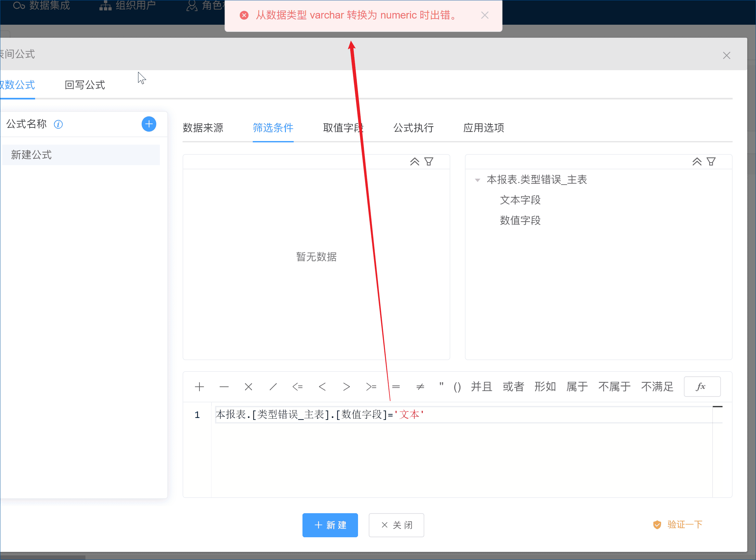Open the 筛选条件 tab
The image size is (756, 560).
[273, 128]
